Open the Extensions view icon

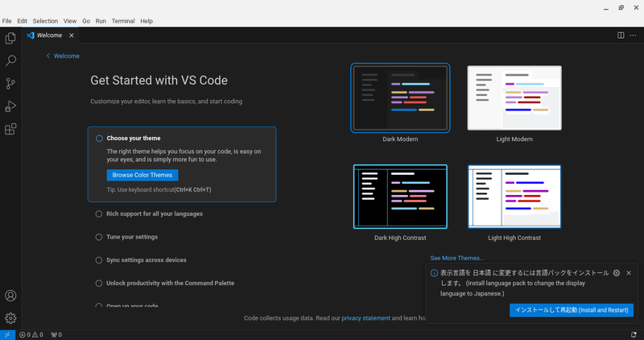click(10, 129)
